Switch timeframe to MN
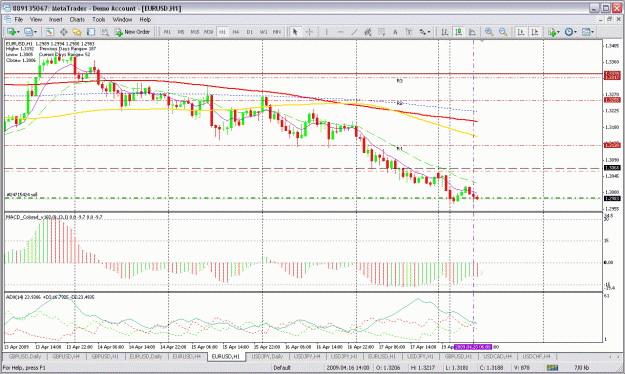Screen dimensions: 625x374 [x=277, y=32]
